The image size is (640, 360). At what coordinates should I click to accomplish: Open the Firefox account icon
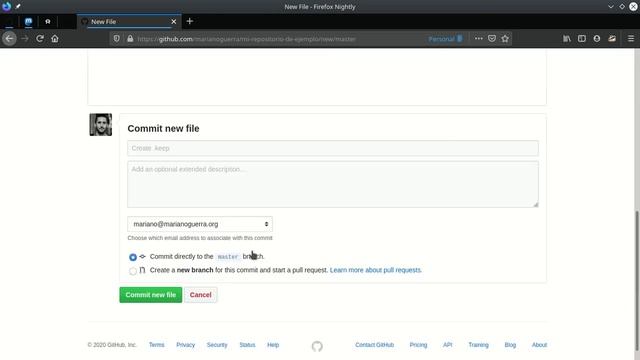597,39
